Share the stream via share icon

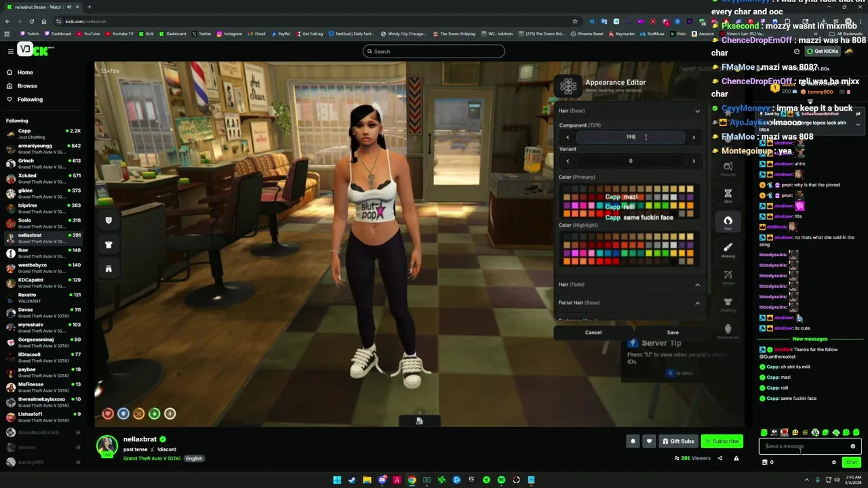[x=720, y=458]
